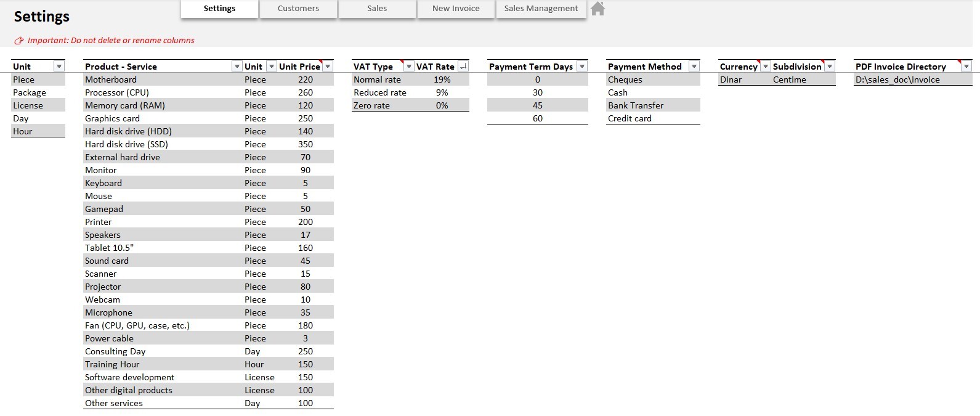980x416 pixels.
Task: Open the Unit Price filter dropdown
Action: coord(328,67)
